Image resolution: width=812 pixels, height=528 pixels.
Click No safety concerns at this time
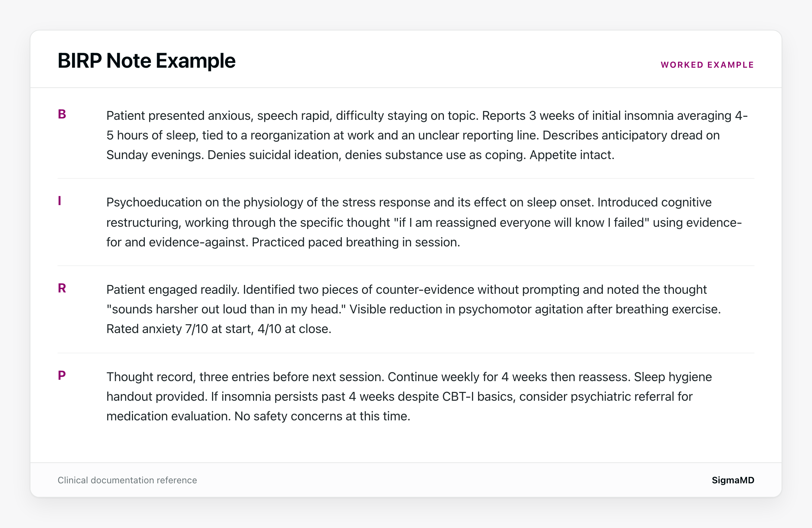(322, 416)
